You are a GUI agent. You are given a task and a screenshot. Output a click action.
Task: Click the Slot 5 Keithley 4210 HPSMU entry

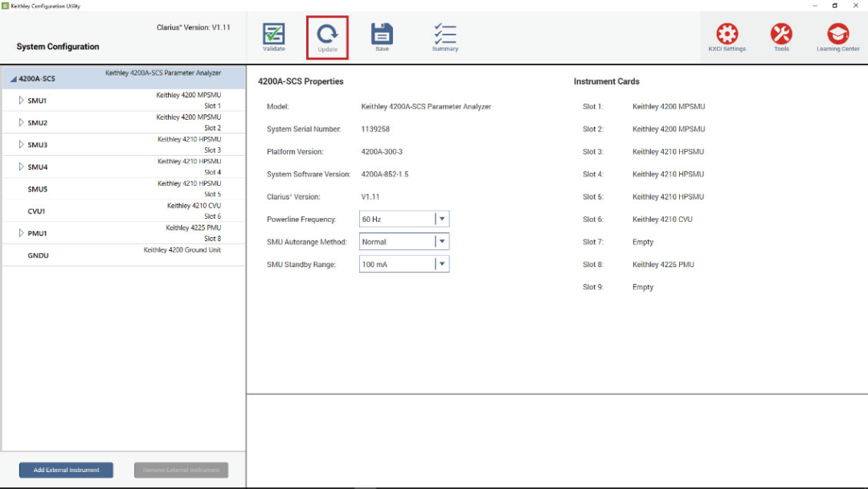(x=668, y=197)
